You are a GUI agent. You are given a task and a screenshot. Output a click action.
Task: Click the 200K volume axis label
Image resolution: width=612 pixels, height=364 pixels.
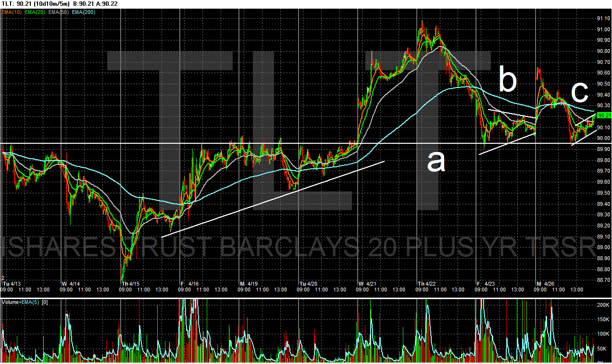point(603,305)
